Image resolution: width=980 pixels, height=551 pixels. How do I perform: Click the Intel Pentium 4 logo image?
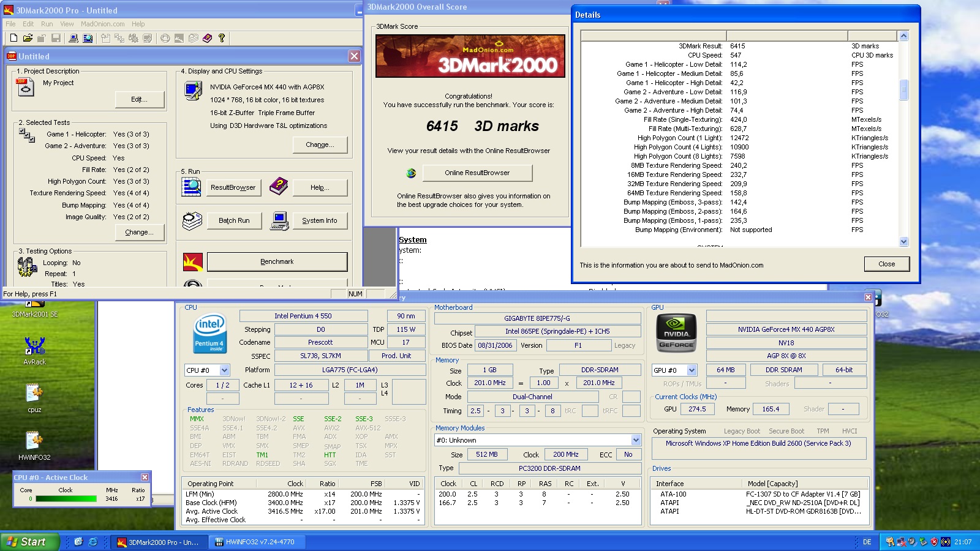[x=209, y=334]
